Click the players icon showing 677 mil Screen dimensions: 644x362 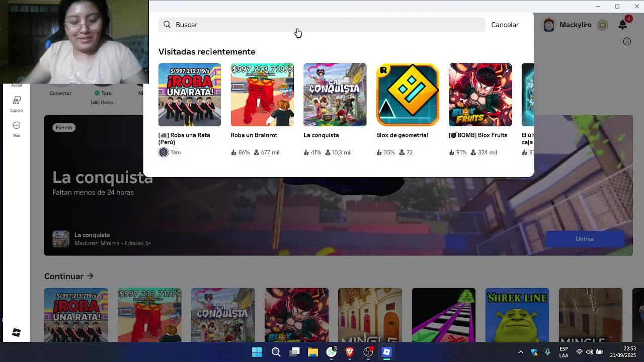[257, 152]
